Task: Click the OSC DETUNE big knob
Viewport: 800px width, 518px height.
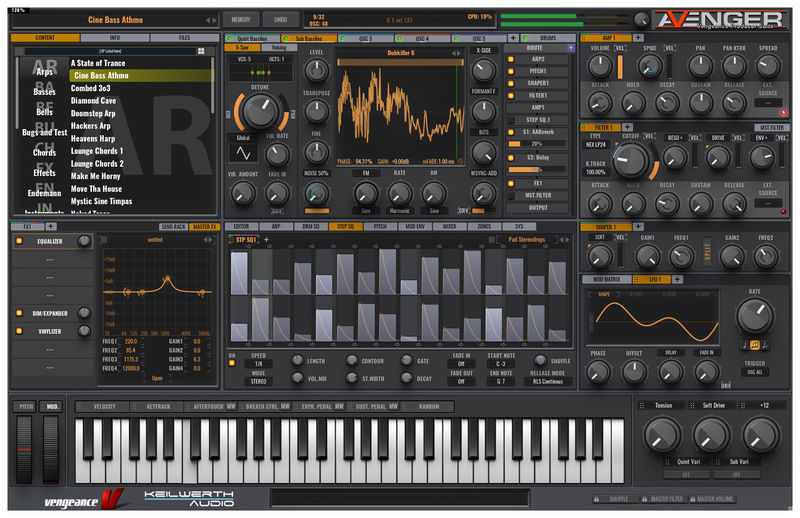Action: coord(261,111)
